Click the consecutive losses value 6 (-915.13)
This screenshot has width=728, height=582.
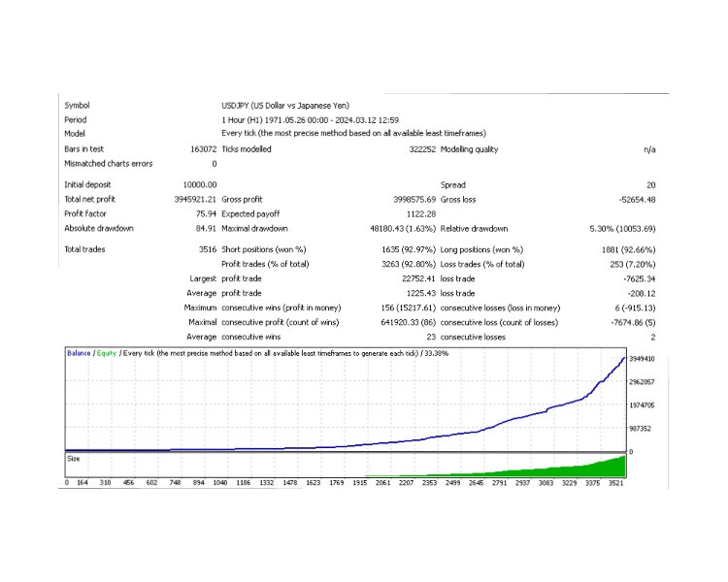635,308
